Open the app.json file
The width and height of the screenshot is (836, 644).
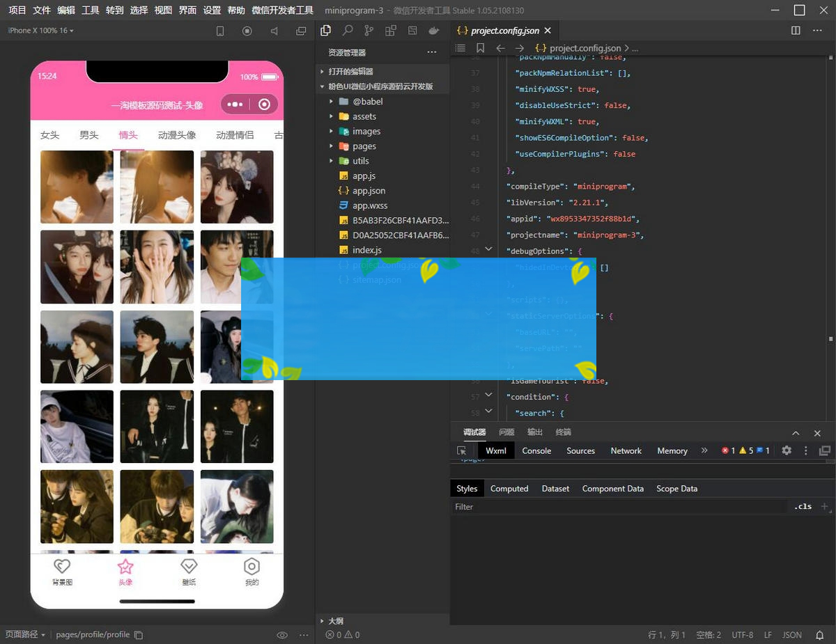click(369, 191)
